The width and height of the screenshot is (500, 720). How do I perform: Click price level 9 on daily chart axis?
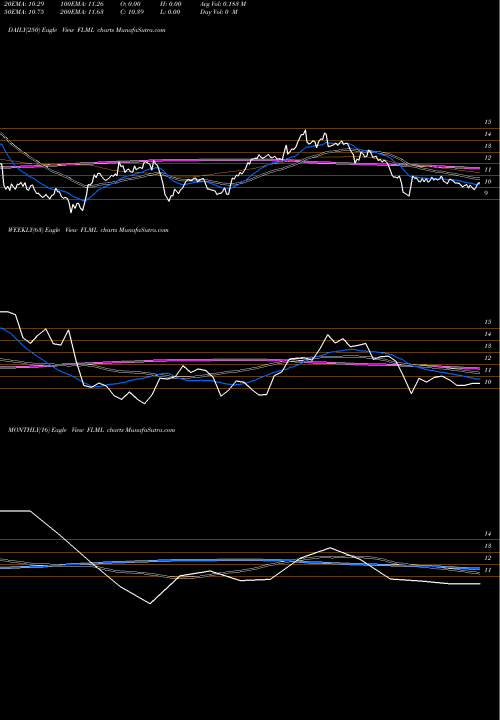(x=486, y=194)
